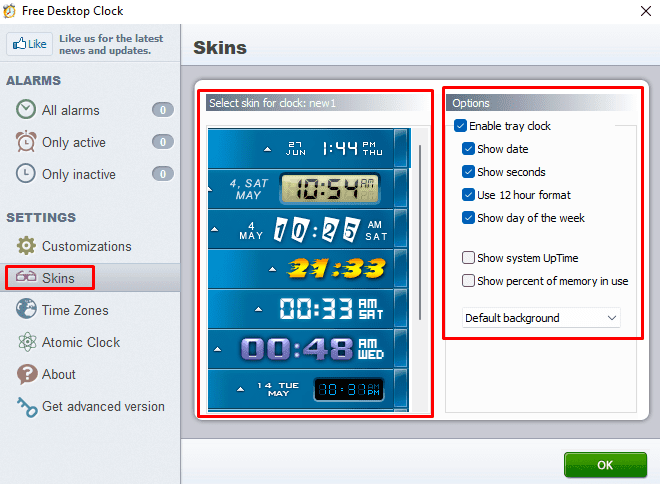Viewport: 660px width, 484px height.
Task: Disable Show day of the week
Action: pyautogui.click(x=468, y=218)
